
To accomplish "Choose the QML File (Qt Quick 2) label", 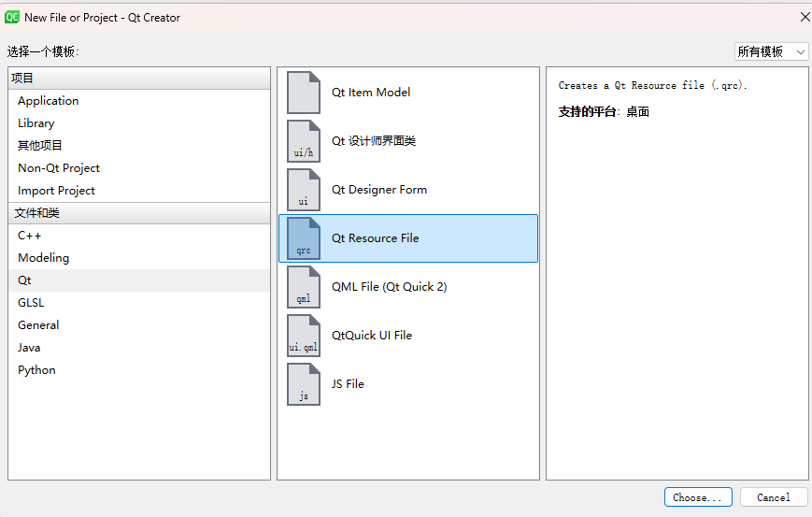I will [x=389, y=287].
